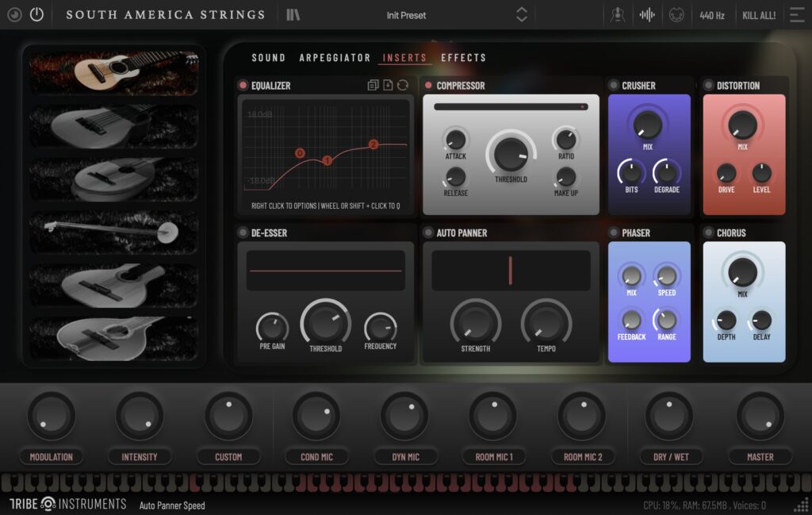Select equalizer band node 0
812x515 pixels.
(x=300, y=153)
